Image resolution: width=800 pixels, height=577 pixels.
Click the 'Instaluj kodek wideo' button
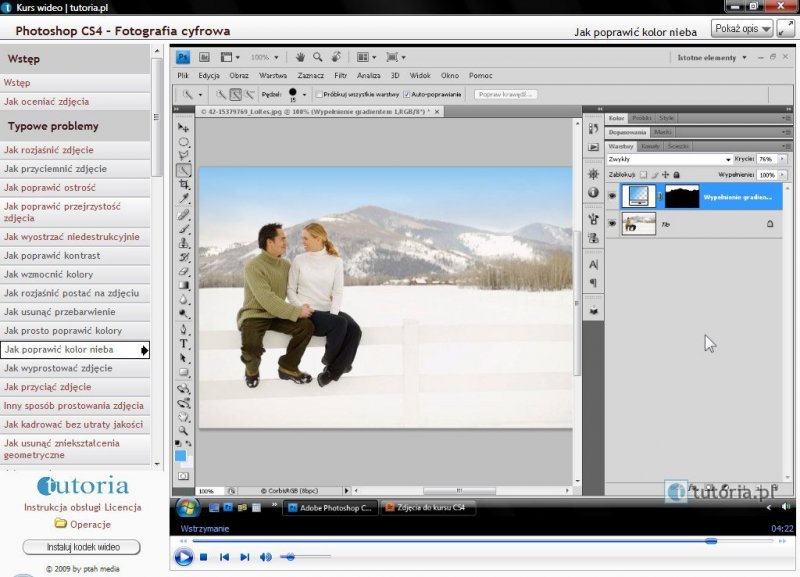(81, 547)
